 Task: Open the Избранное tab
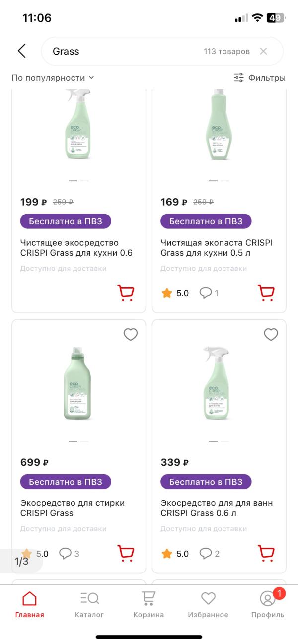pyautogui.click(x=208, y=604)
